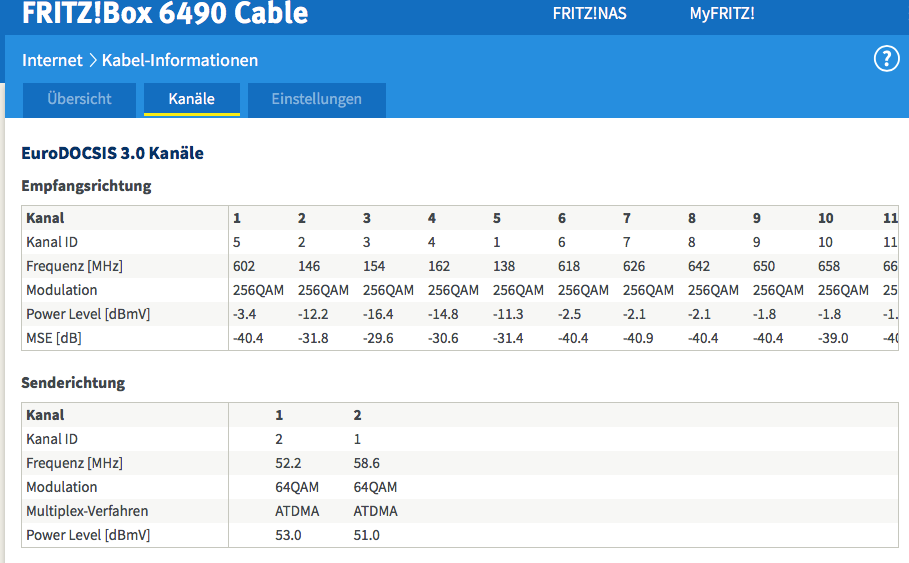Select the EuroDOCSIS 3.0 Kanäle heading
Screen dimensions: 909x563
(x=112, y=153)
